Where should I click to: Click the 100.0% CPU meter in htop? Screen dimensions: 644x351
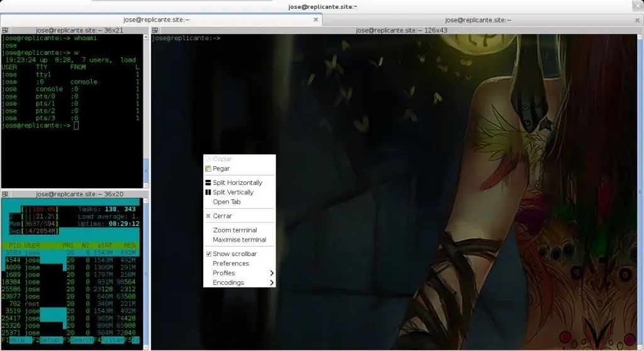(40, 209)
